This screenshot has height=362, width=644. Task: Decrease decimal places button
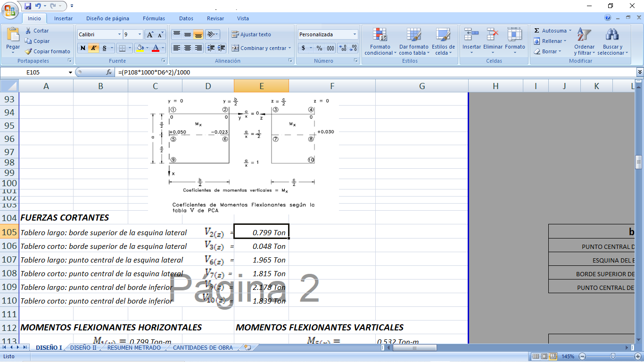tap(354, 48)
